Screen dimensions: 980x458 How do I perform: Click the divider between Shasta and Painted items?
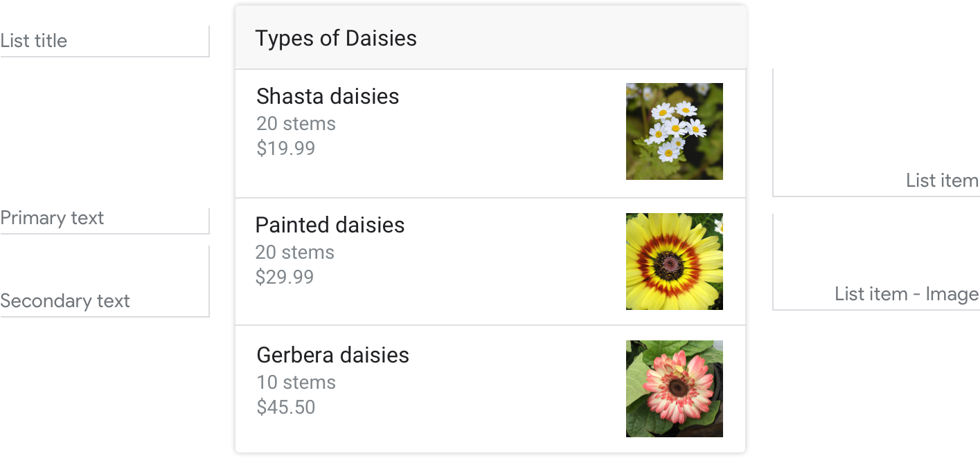click(x=490, y=198)
